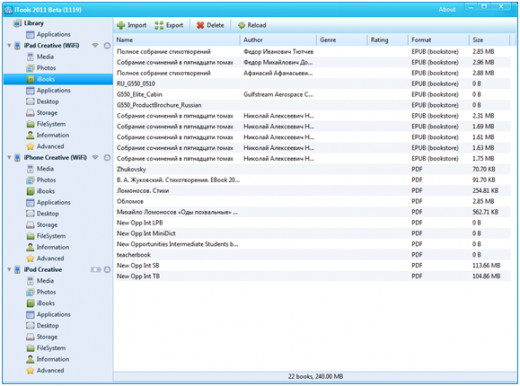Click iPhone Creative round eject icon

coord(107,158)
